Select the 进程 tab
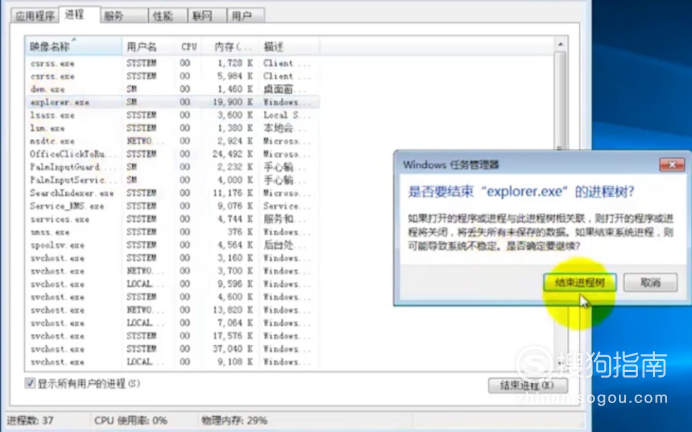The image size is (692, 432). click(79, 15)
